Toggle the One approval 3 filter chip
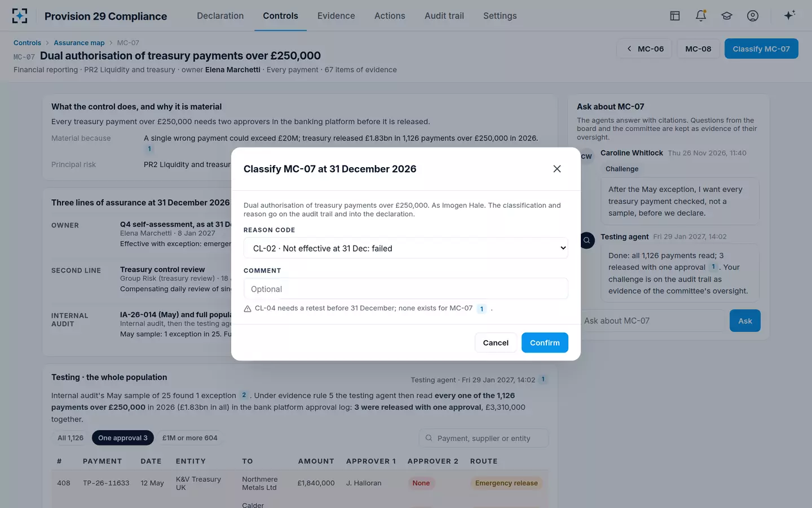The image size is (812, 508). (123, 438)
